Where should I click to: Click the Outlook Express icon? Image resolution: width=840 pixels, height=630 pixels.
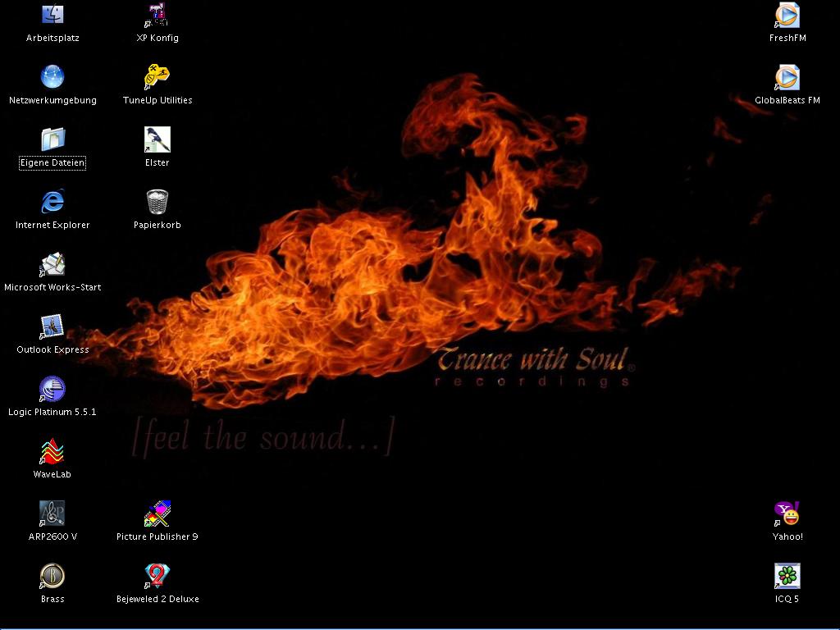[x=52, y=326]
